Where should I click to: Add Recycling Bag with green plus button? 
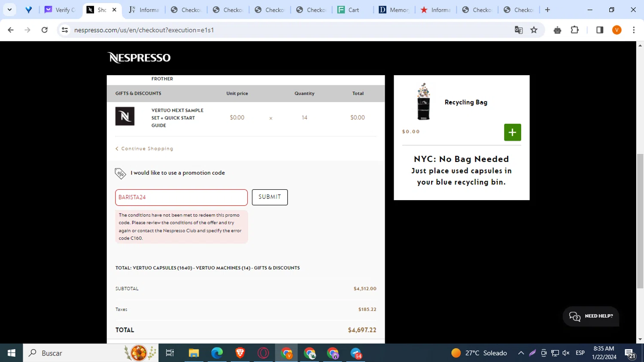pos(512,132)
